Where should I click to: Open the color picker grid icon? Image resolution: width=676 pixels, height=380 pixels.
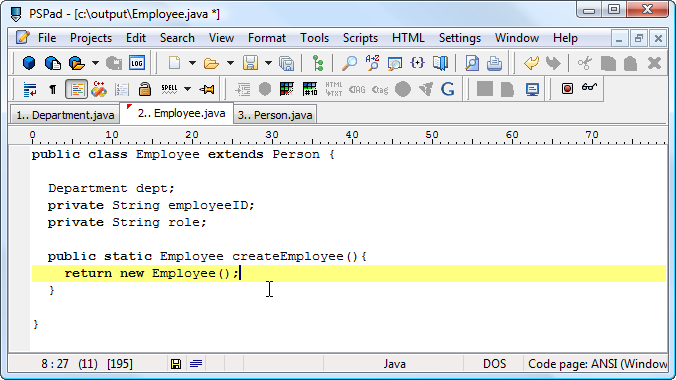[x=287, y=89]
